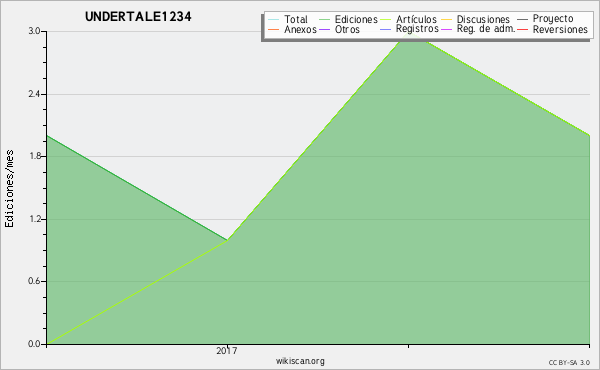
Task: Click the Ediciones legend entry
Action: click(x=348, y=19)
